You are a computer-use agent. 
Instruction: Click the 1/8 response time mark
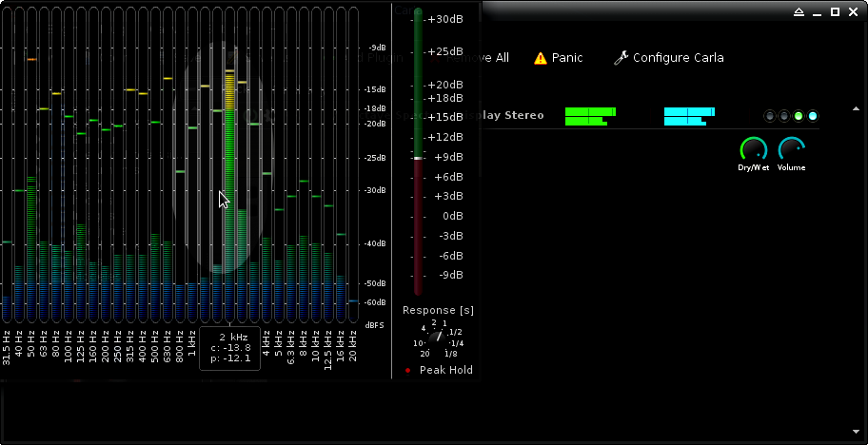point(452,354)
